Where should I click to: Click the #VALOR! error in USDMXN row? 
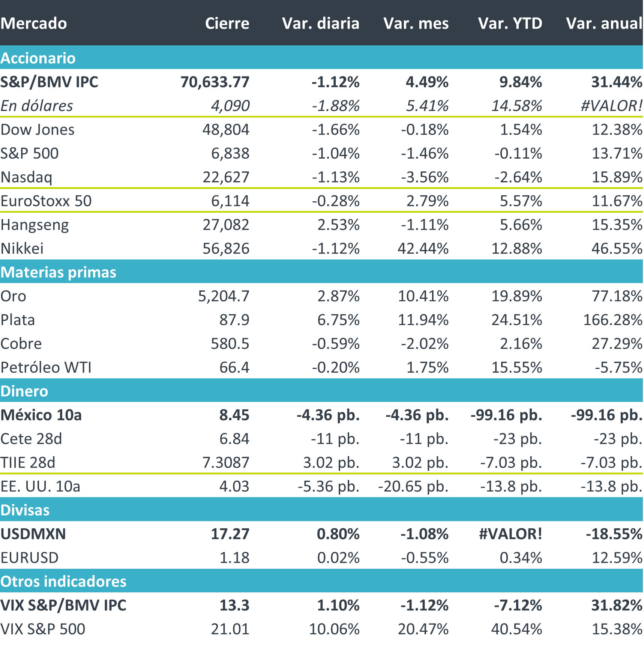(510, 534)
